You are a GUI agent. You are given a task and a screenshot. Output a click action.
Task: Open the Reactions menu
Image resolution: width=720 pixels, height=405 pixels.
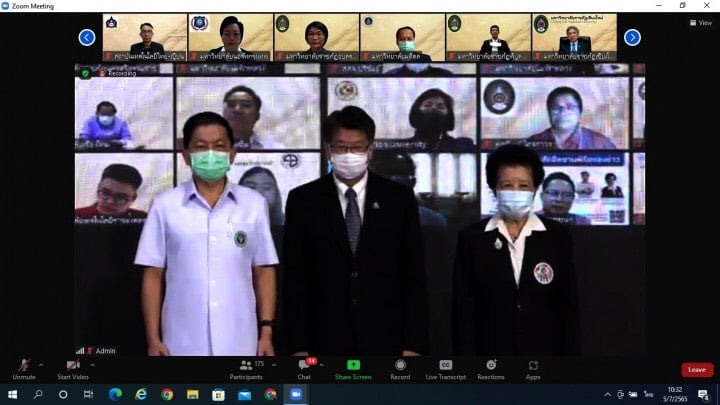pos(491,367)
